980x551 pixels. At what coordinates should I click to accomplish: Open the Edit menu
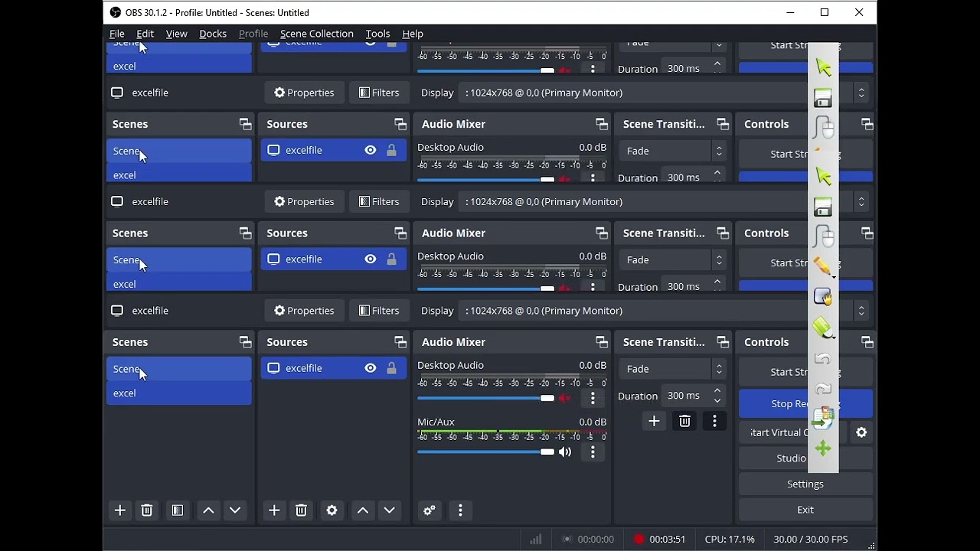point(145,34)
